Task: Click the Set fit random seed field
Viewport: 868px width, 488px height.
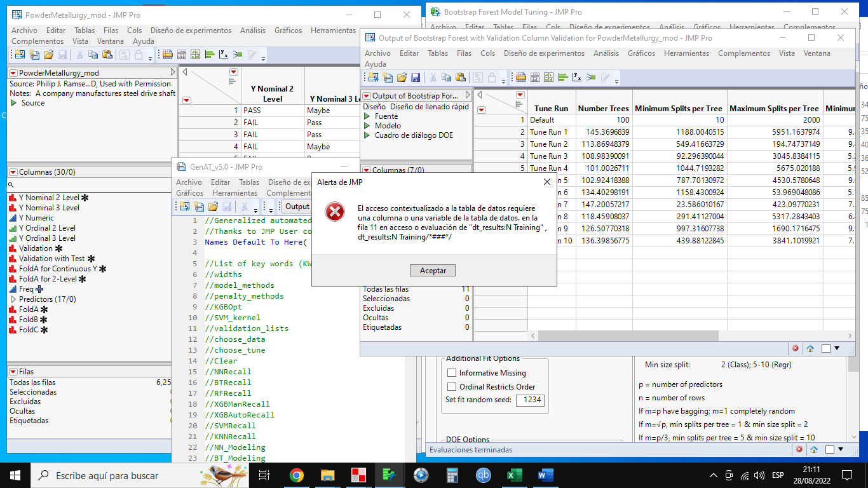Action: point(530,400)
